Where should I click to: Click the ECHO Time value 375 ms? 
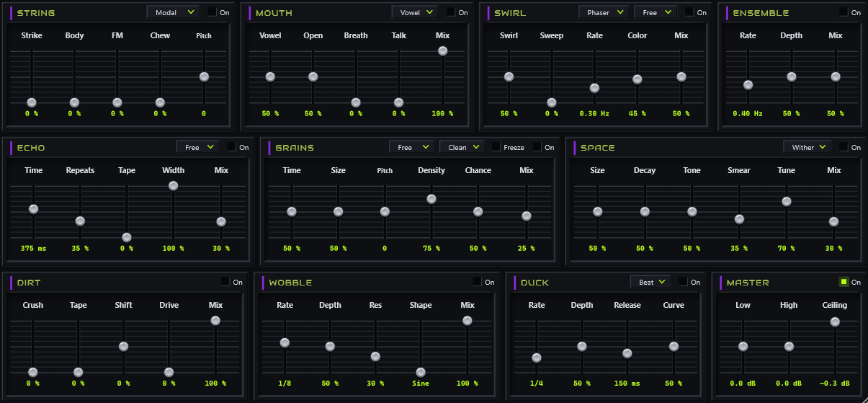coord(33,248)
